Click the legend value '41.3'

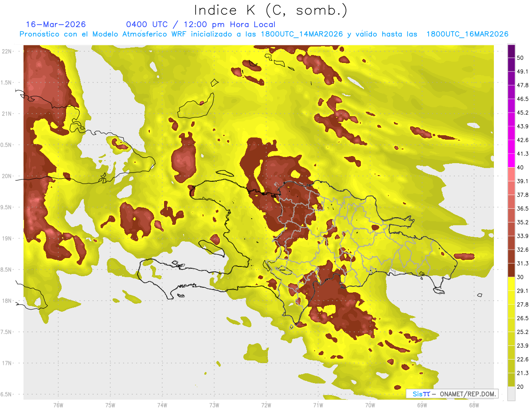pos(522,154)
